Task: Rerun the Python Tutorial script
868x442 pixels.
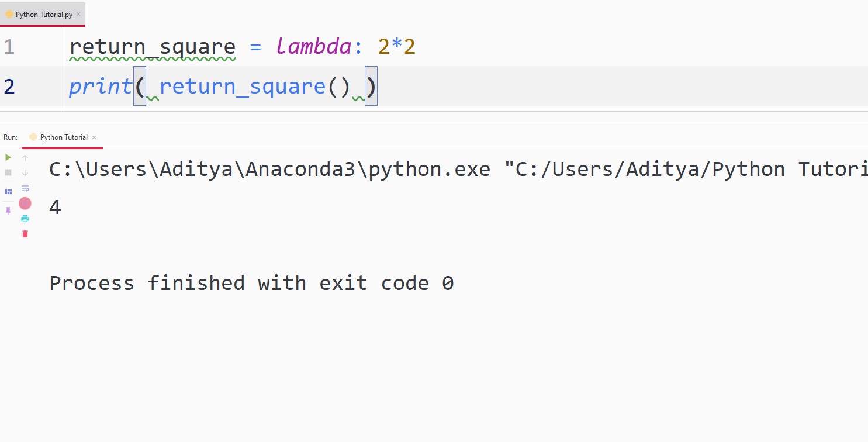Action: tap(8, 157)
